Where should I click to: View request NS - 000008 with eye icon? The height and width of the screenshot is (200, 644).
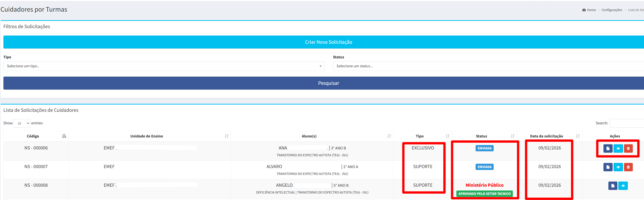pyautogui.click(x=623, y=186)
